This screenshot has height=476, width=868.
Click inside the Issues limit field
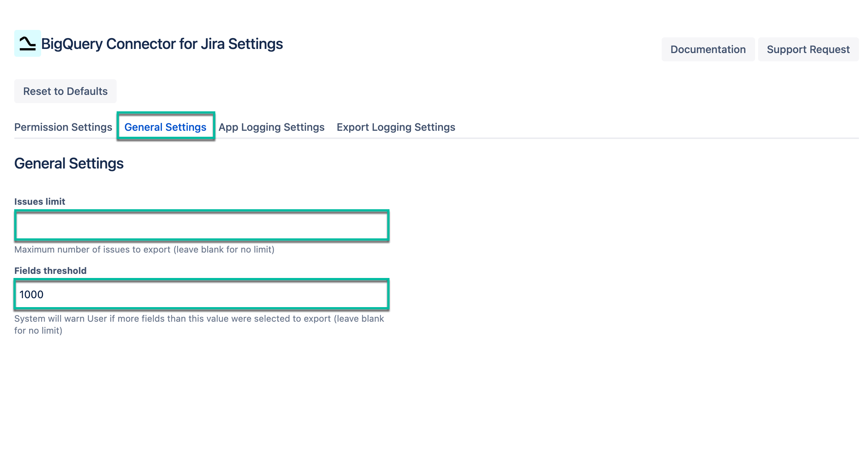tap(202, 225)
